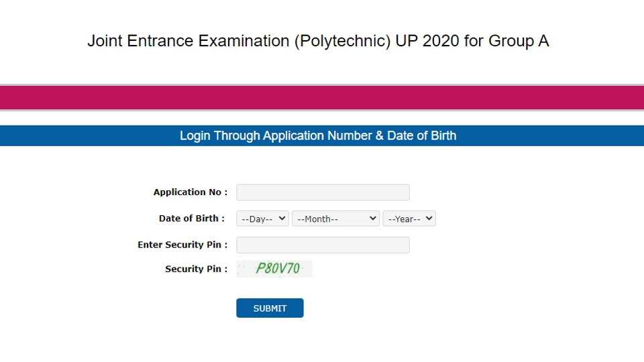Viewport: 644px width, 362px height.
Task: Click '(Polytechnic)' in the page heading
Action: coord(342,42)
